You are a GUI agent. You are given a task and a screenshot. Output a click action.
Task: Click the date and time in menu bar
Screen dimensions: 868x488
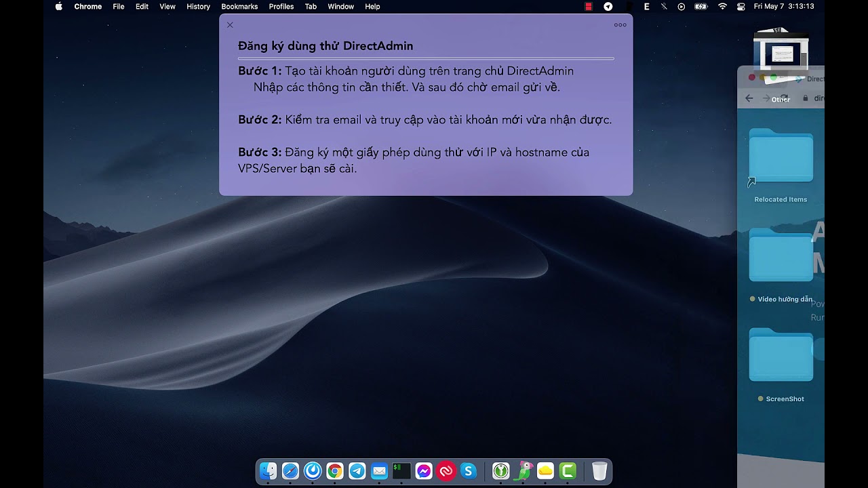pos(784,6)
